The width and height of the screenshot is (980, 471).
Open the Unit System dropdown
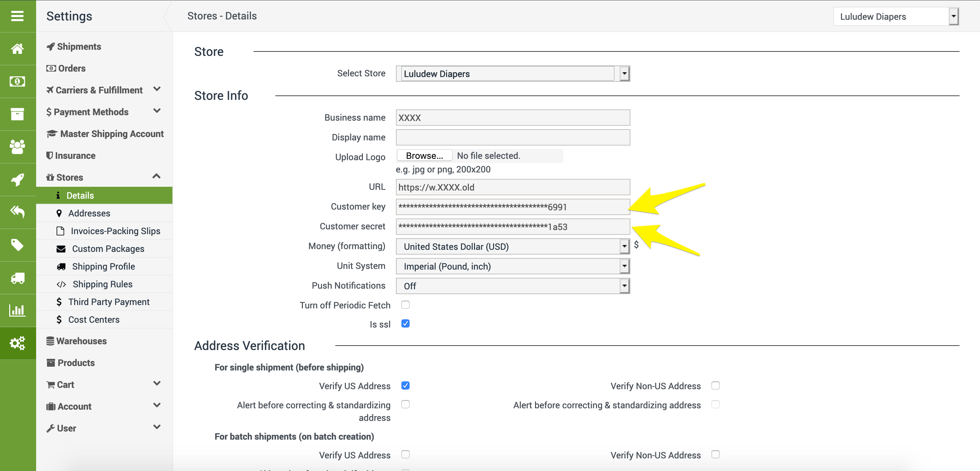click(x=512, y=266)
